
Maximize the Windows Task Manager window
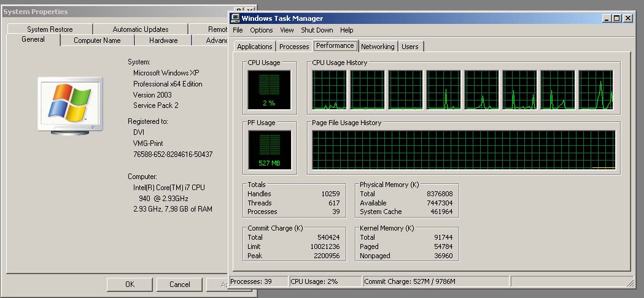tap(617, 18)
